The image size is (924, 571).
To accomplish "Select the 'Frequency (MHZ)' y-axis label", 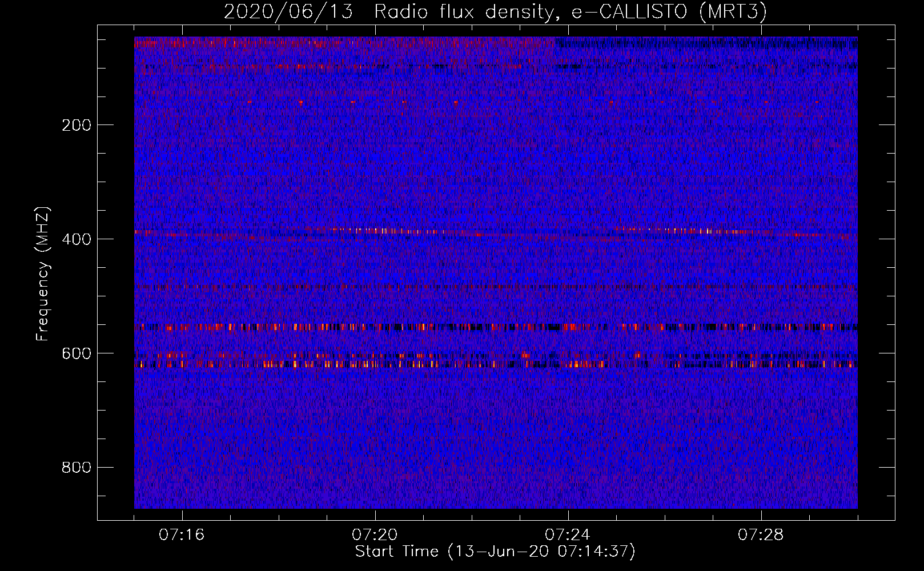I will coord(43,274).
